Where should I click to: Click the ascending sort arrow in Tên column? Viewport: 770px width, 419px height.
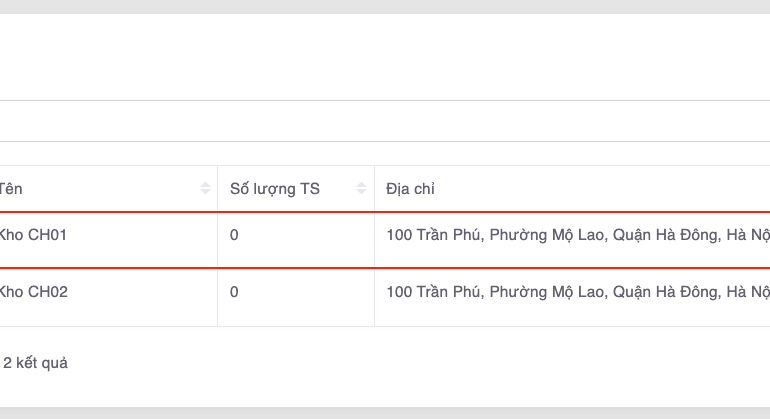point(205,185)
